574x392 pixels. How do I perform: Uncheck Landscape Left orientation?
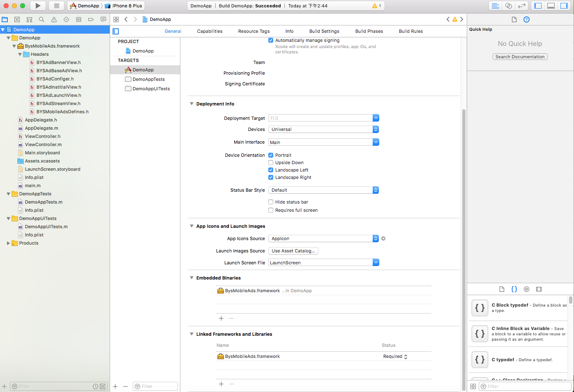[x=271, y=170]
